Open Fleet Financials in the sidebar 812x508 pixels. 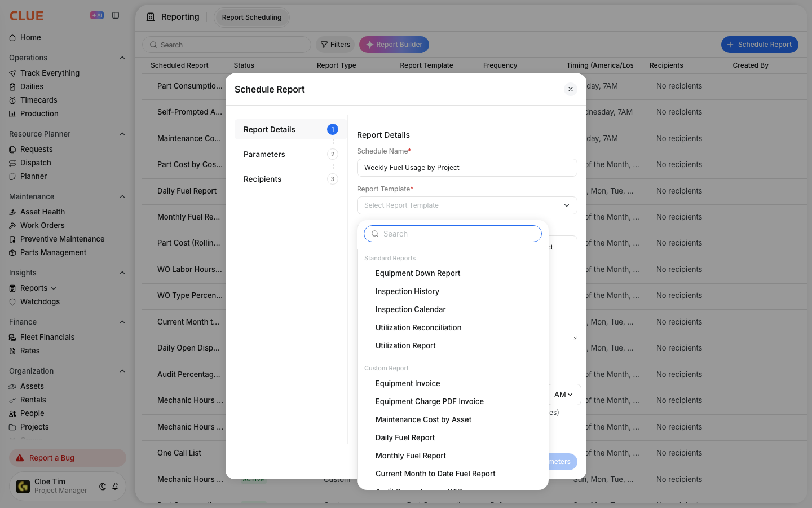tap(47, 338)
